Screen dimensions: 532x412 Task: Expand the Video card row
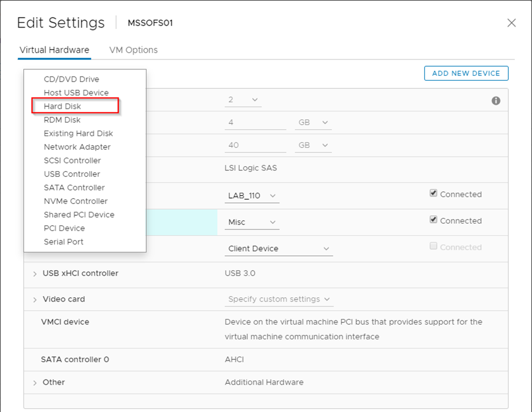(34, 300)
